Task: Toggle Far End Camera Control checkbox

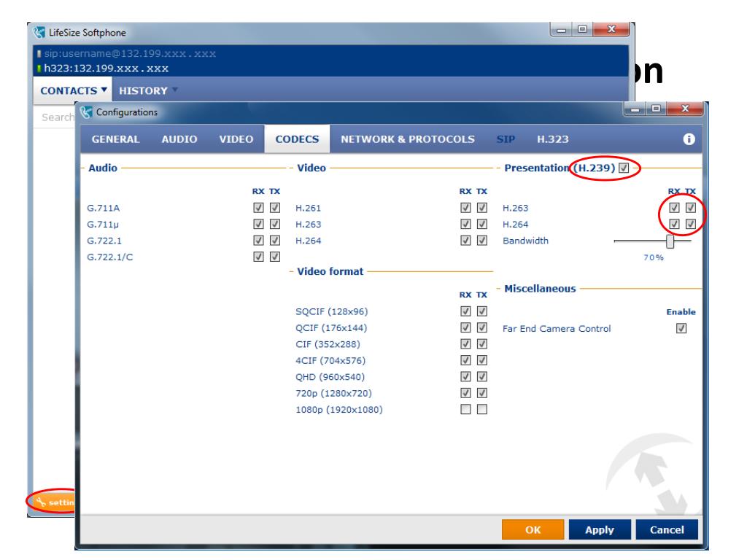Action: point(681,328)
